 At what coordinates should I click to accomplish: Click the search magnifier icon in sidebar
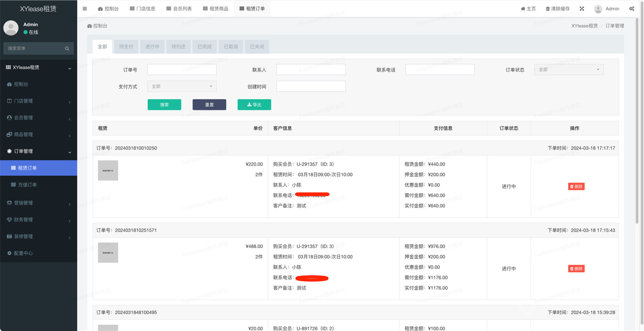tap(67, 48)
